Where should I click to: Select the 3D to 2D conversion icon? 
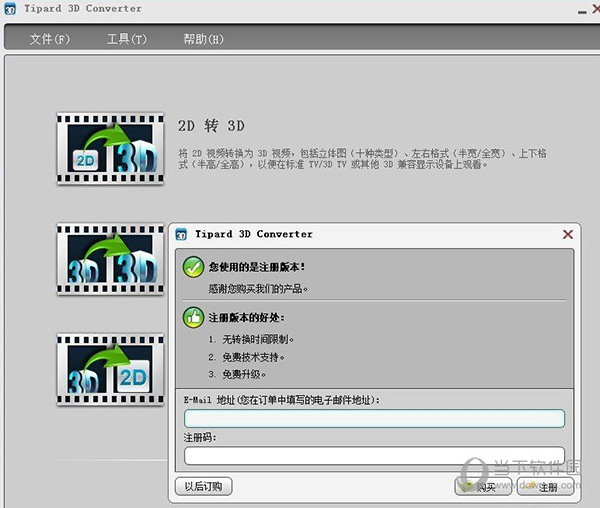point(110,369)
